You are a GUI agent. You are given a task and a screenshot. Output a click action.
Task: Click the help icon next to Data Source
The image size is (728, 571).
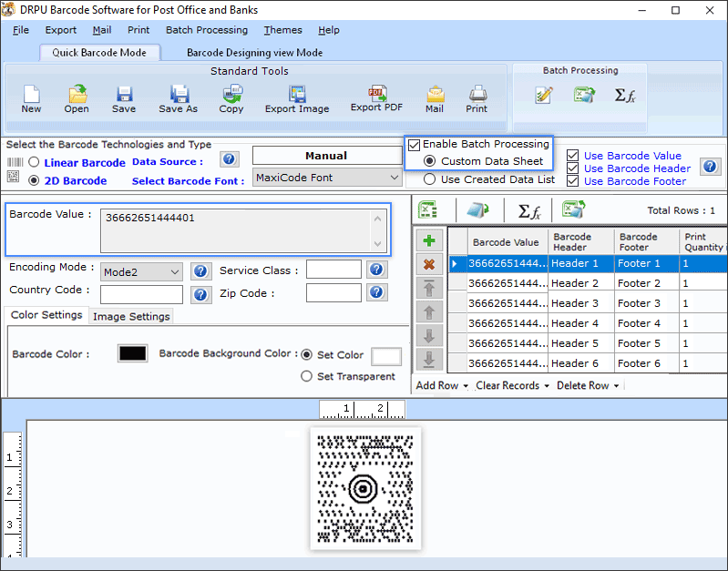pos(229,159)
